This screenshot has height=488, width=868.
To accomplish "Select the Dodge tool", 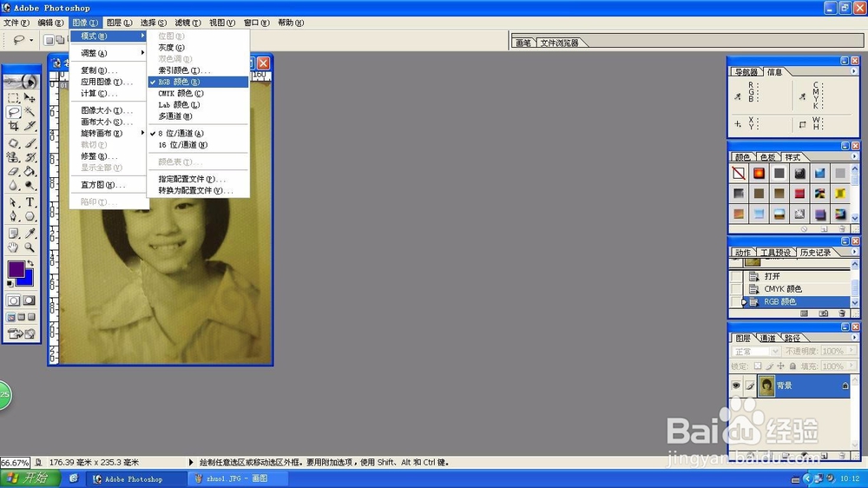I will [x=30, y=186].
